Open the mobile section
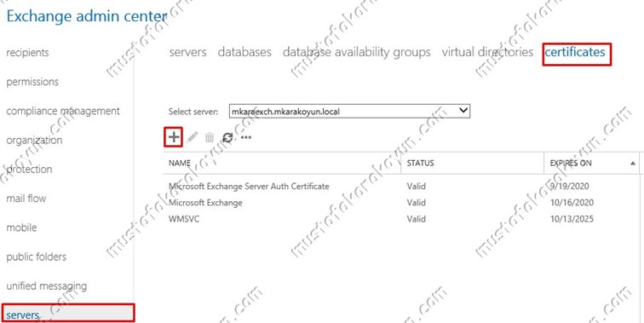The image size is (644, 323). click(x=21, y=228)
